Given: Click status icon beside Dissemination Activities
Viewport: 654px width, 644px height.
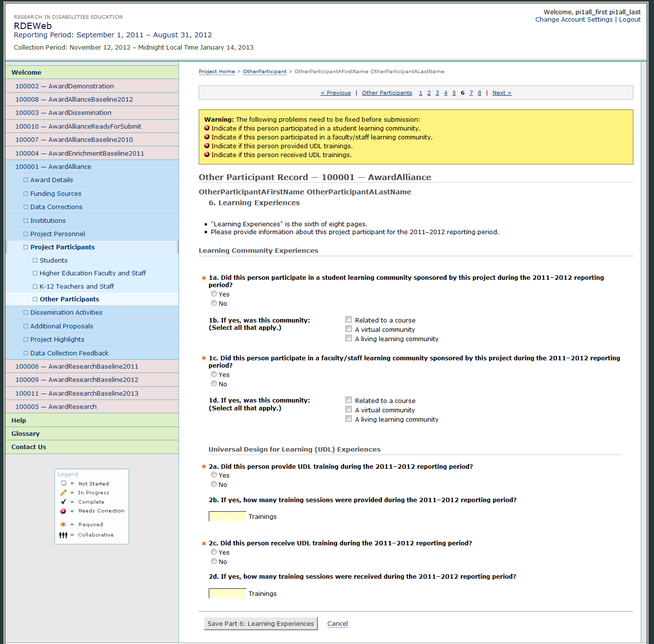Looking at the screenshot, I should coord(26,313).
